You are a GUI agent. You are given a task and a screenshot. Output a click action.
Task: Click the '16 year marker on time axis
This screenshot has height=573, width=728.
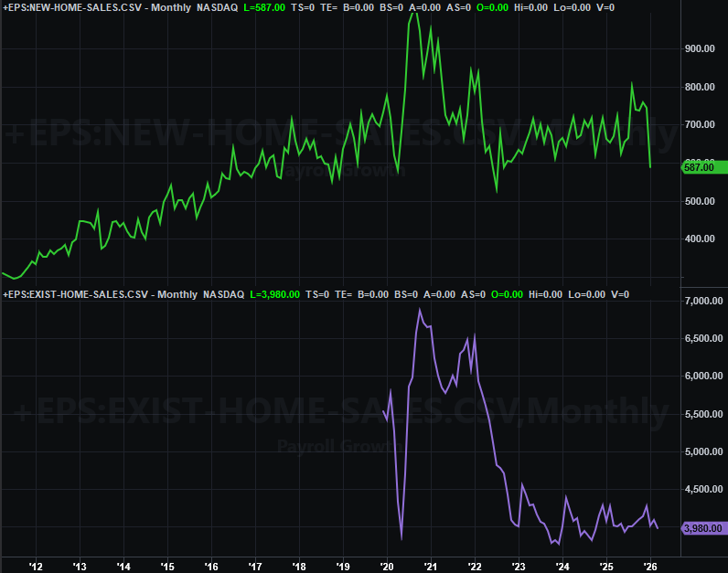coord(210,565)
